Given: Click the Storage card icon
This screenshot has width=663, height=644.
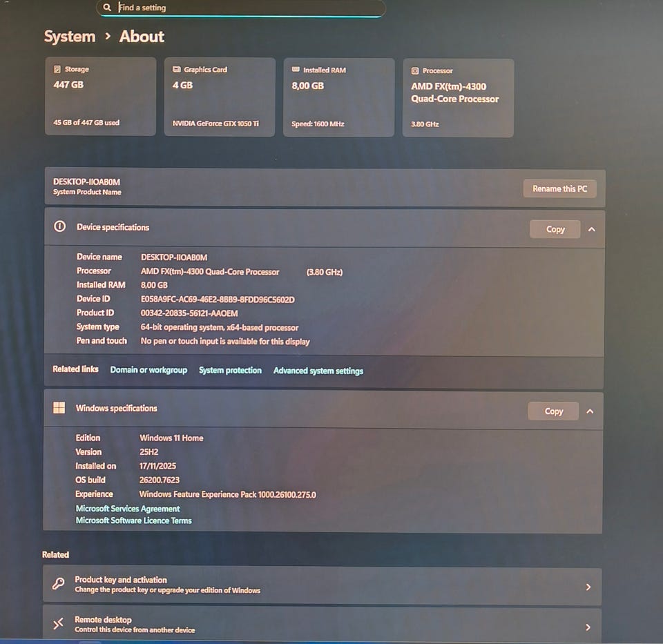Looking at the screenshot, I should coord(57,69).
